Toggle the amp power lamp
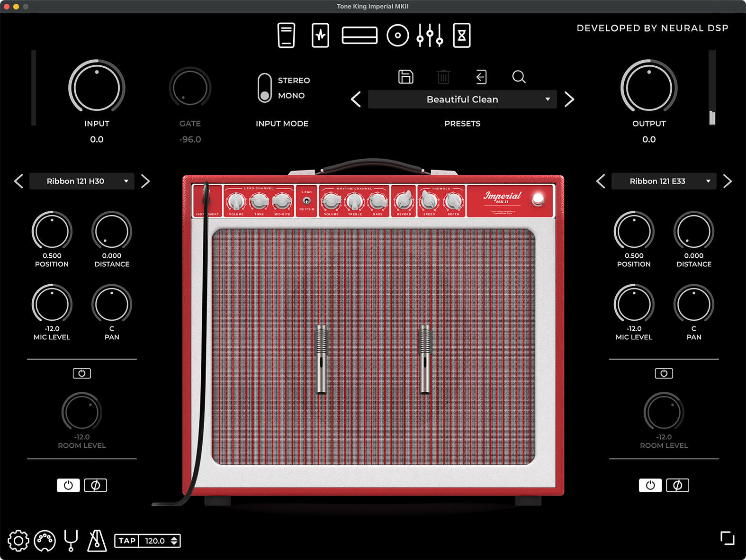Screen dimensions: 746x560 (538, 199)
